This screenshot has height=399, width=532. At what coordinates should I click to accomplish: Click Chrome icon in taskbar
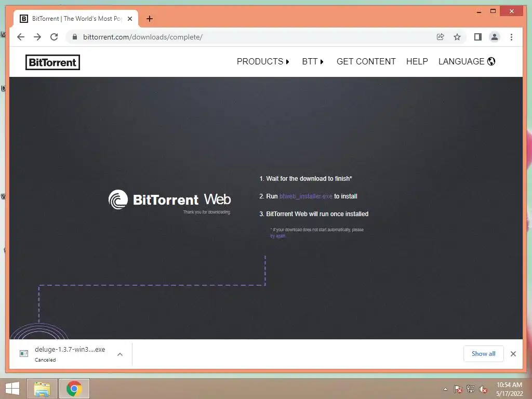[x=74, y=389]
